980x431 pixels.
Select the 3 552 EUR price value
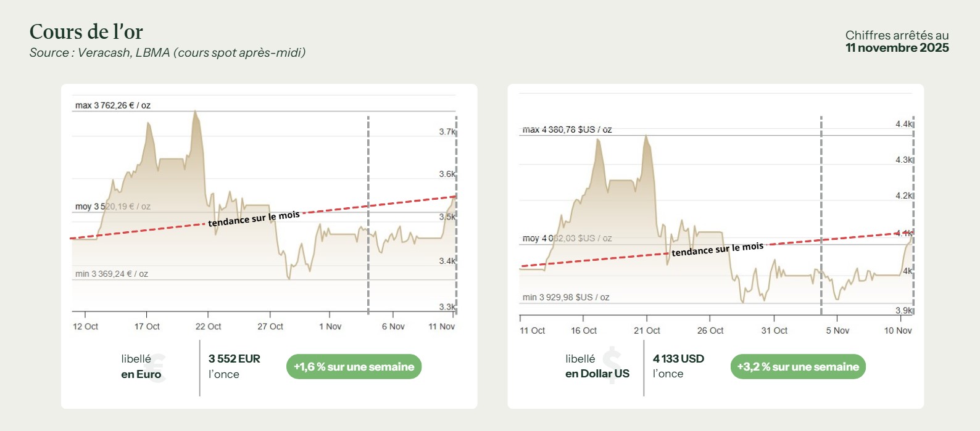234,359
